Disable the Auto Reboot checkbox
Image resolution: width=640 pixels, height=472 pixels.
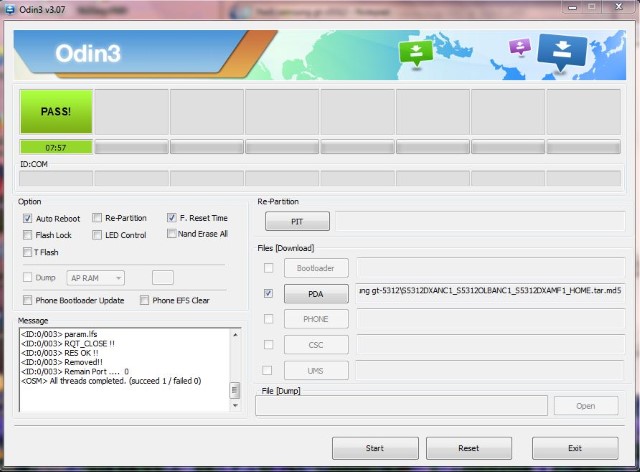[x=27, y=218]
